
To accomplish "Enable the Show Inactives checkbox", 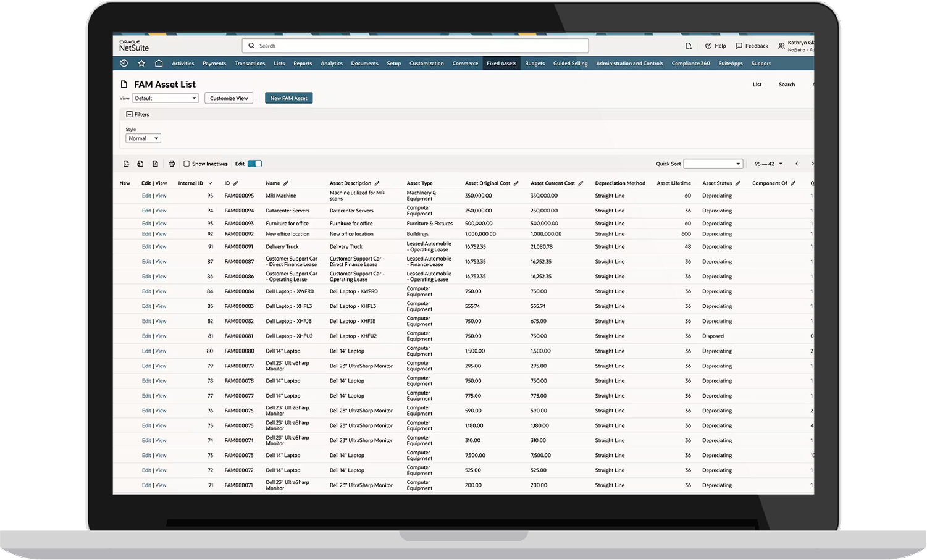I will [187, 164].
